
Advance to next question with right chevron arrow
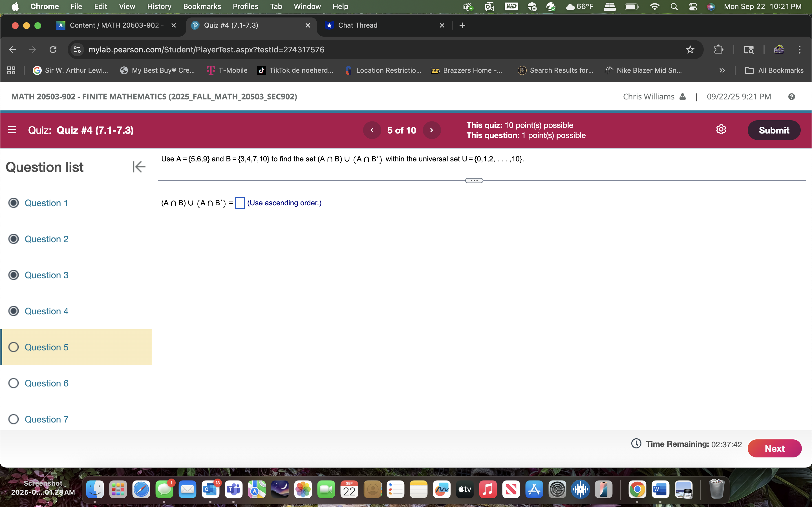pyautogui.click(x=431, y=130)
